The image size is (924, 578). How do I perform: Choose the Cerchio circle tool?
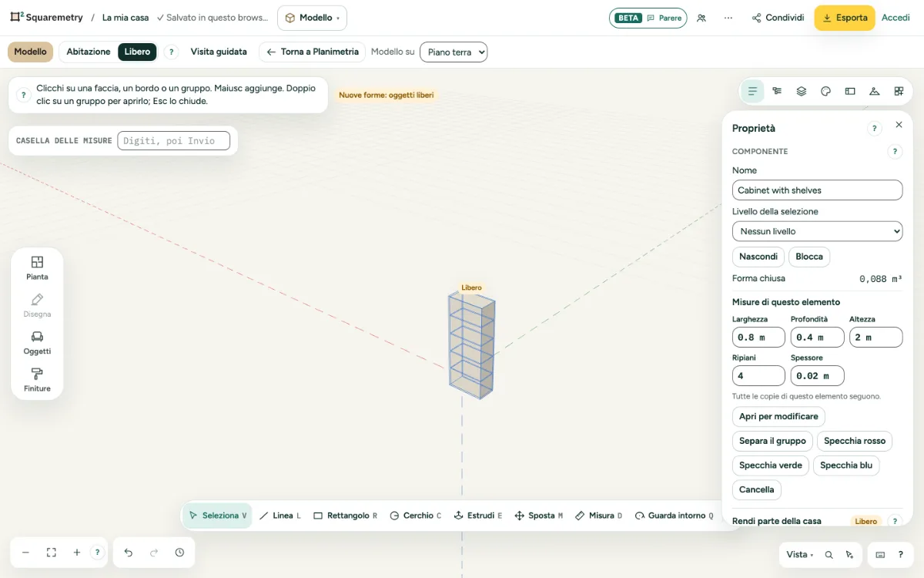pyautogui.click(x=416, y=516)
